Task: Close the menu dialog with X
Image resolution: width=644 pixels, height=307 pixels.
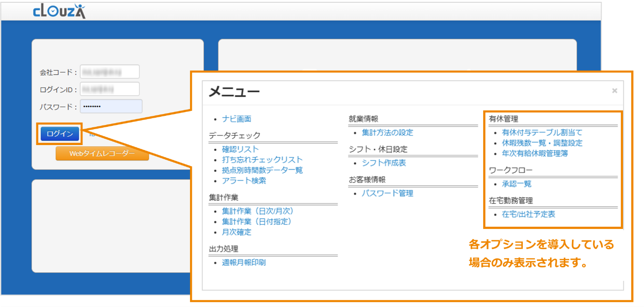Action: 614,91
